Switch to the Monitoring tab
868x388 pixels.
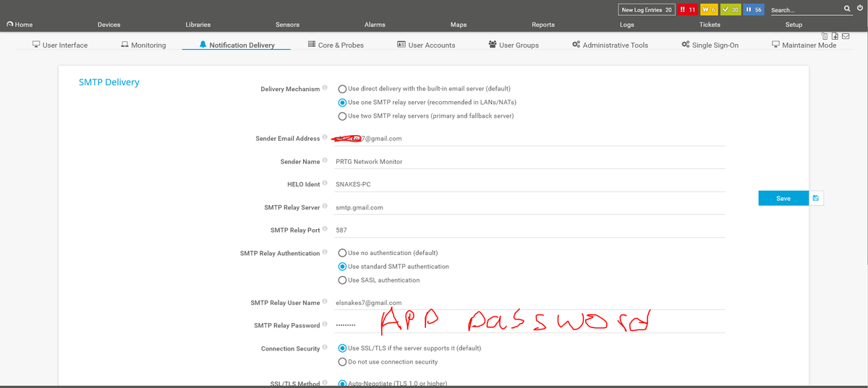[x=143, y=45]
